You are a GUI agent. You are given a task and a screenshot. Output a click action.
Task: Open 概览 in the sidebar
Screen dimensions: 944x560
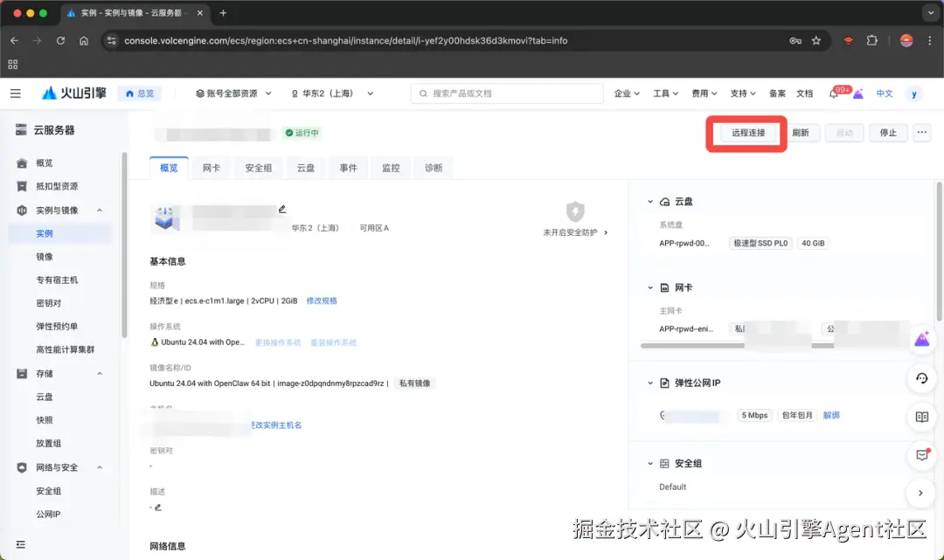[45, 163]
